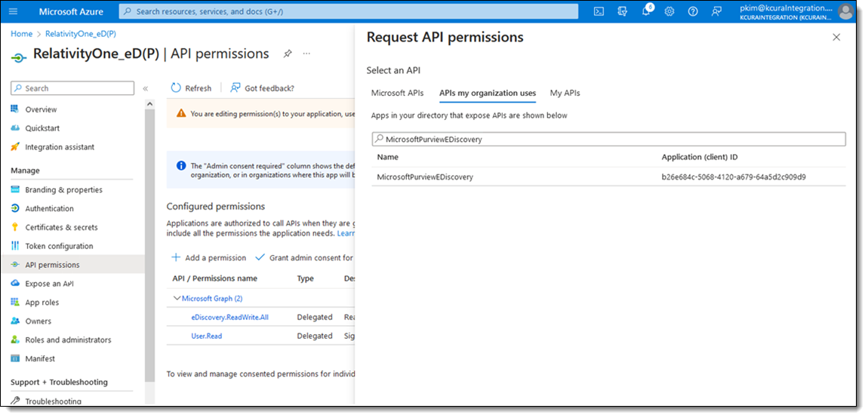The width and height of the screenshot is (868, 418).
Task: Click the b26e684c client ID value
Action: click(x=734, y=177)
